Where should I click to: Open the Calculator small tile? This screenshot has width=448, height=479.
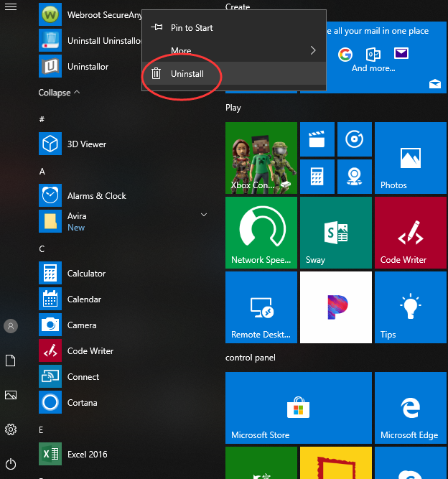[x=317, y=177]
